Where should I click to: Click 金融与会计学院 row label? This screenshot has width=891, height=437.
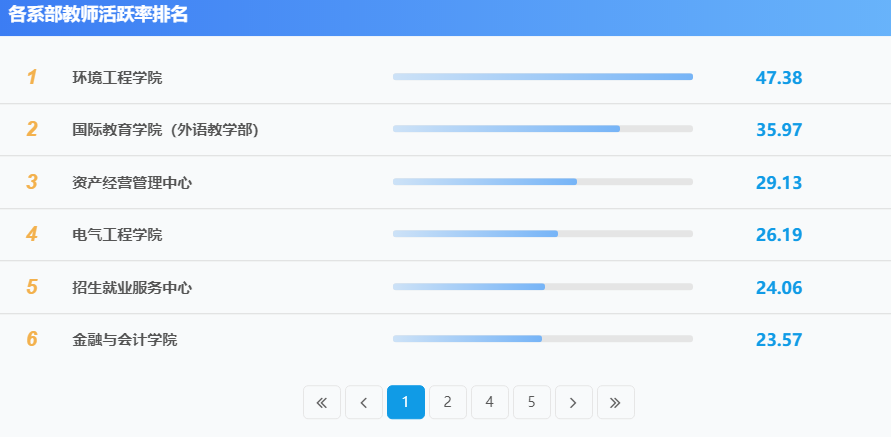[x=125, y=340]
